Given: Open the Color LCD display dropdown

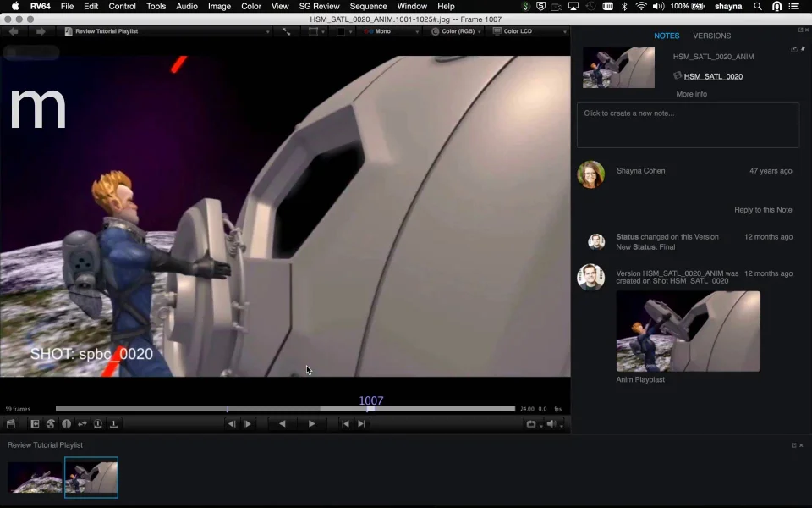Looking at the screenshot, I should tap(529, 31).
